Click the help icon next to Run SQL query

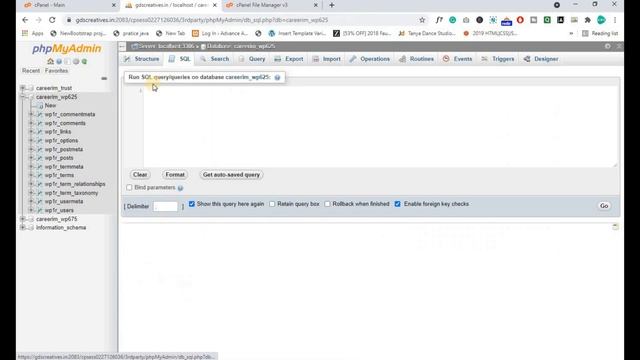click(278, 77)
